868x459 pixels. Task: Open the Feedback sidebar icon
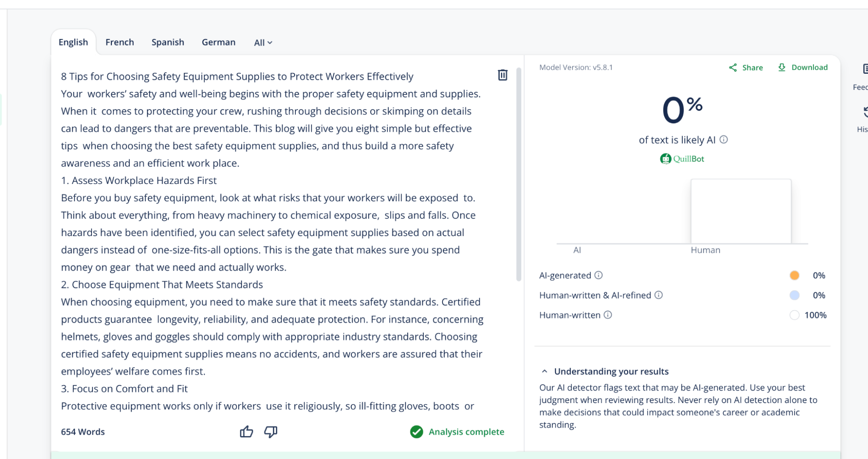coord(864,69)
